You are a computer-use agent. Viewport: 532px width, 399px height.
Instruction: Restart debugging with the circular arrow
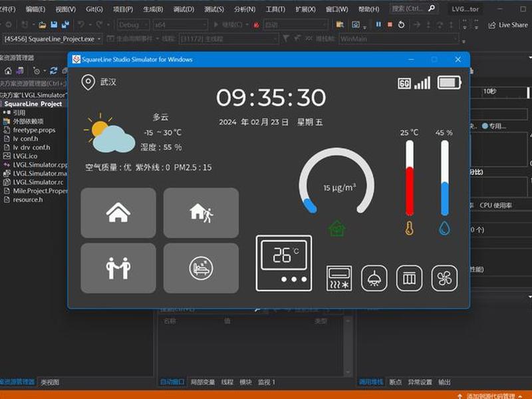[402, 25]
